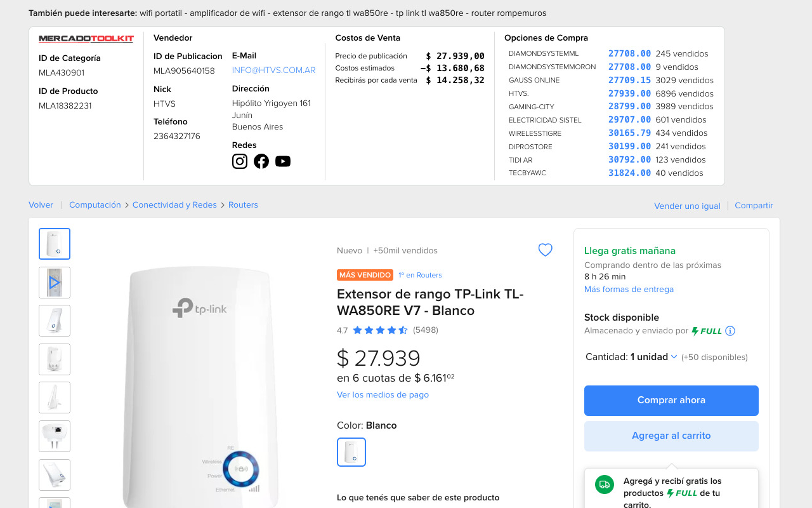Select the seventh thumbnail angled view
The width and height of the screenshot is (812, 508).
coord(55,475)
